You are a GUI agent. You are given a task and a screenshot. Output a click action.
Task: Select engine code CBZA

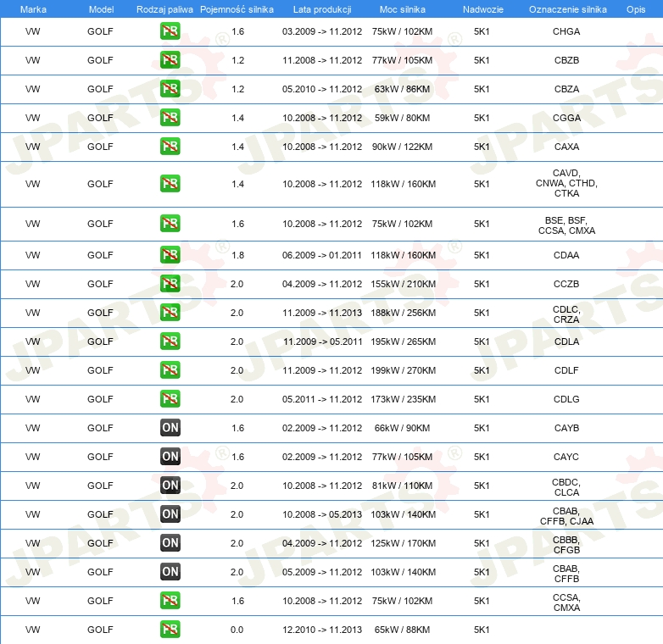(x=566, y=89)
